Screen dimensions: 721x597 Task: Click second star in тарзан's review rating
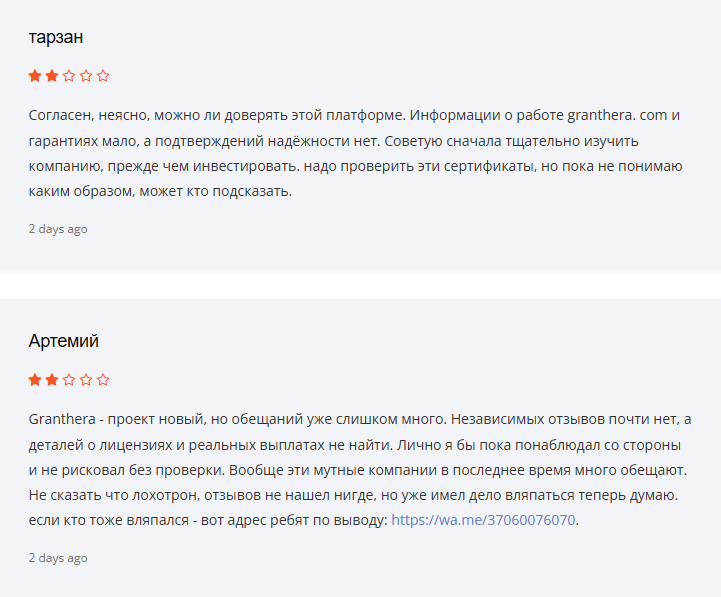click(x=52, y=76)
